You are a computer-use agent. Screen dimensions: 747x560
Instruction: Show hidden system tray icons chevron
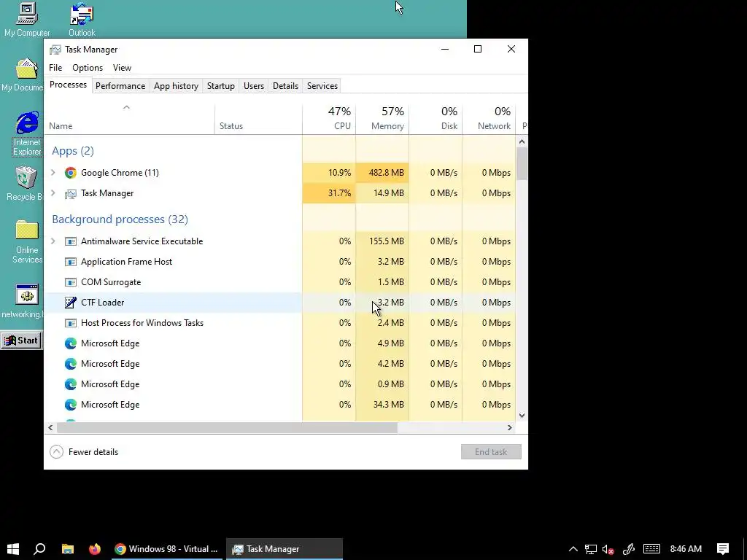573,549
